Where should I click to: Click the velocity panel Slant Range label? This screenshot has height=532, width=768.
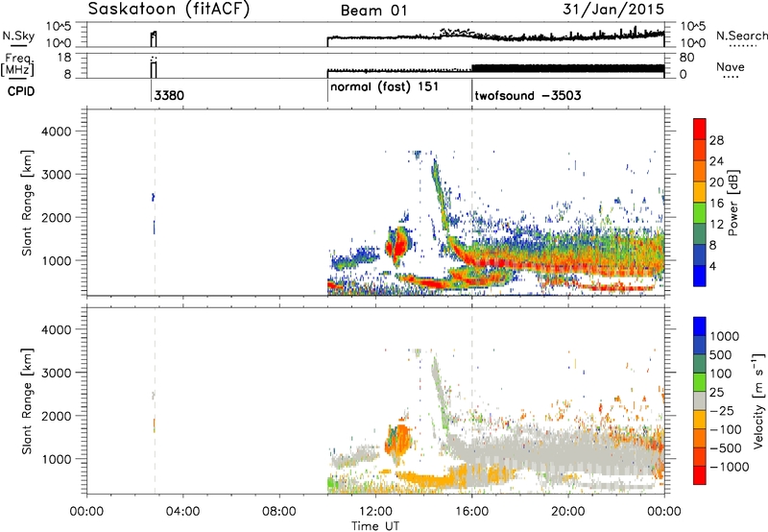(x=27, y=400)
